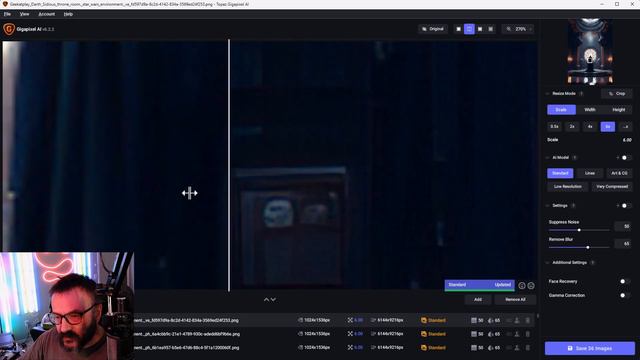Image resolution: width=640 pixels, height=360 pixels.
Task: Collapse the Settings section
Action: [x=548, y=206]
